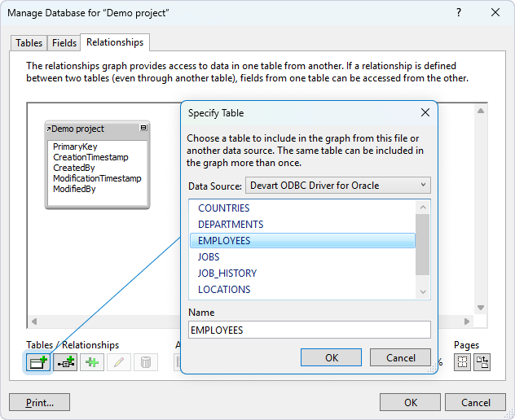515x420 pixels.
Task: Select JOBS in the table list
Action: click(302, 257)
